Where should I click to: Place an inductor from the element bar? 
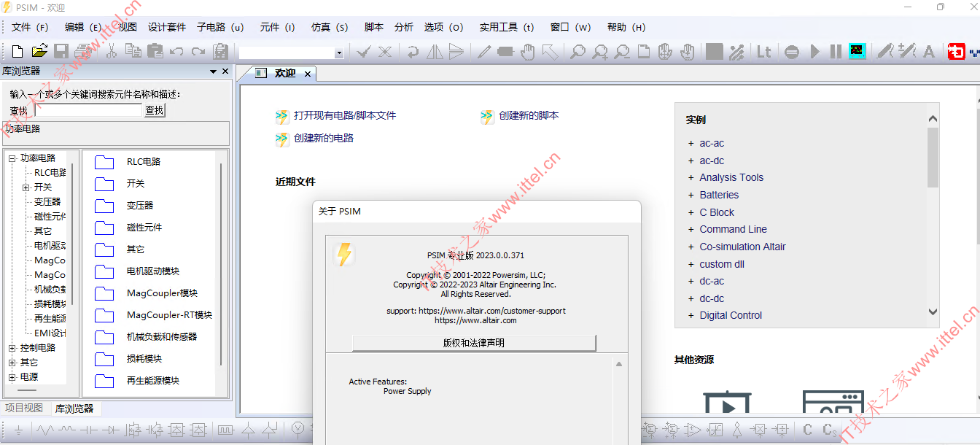click(x=67, y=430)
